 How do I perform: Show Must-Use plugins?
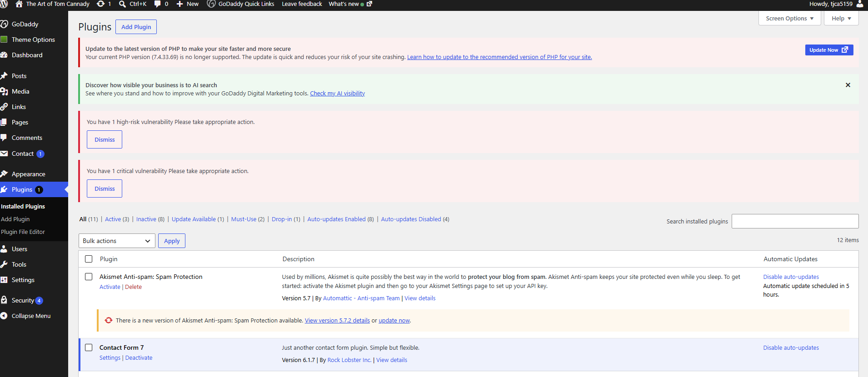pyautogui.click(x=244, y=219)
